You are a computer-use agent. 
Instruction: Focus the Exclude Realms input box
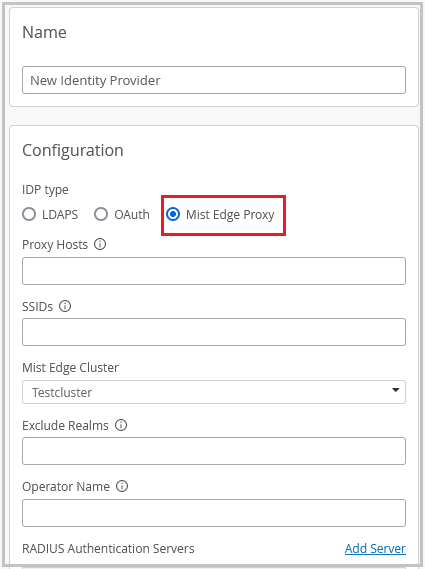coord(214,451)
